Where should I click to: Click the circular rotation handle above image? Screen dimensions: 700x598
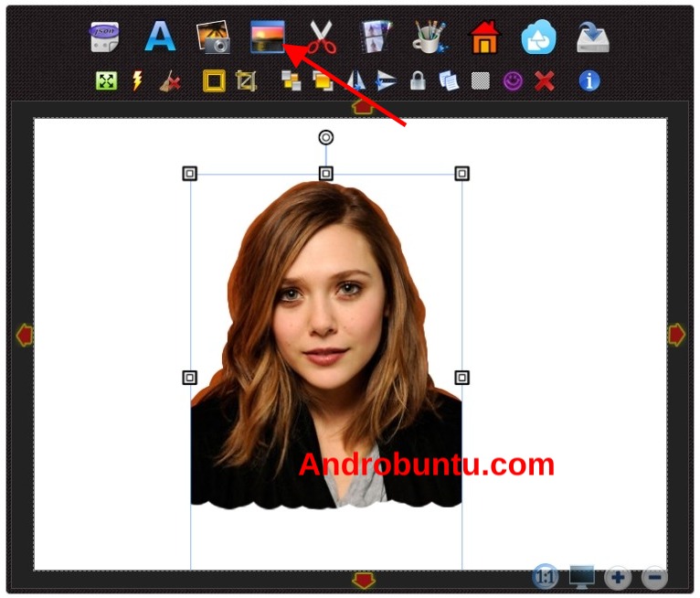pyautogui.click(x=326, y=137)
